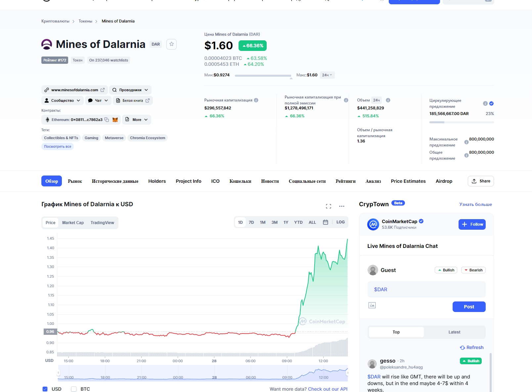Switch to the Holders tab
The image size is (532, 392).
[x=157, y=181]
